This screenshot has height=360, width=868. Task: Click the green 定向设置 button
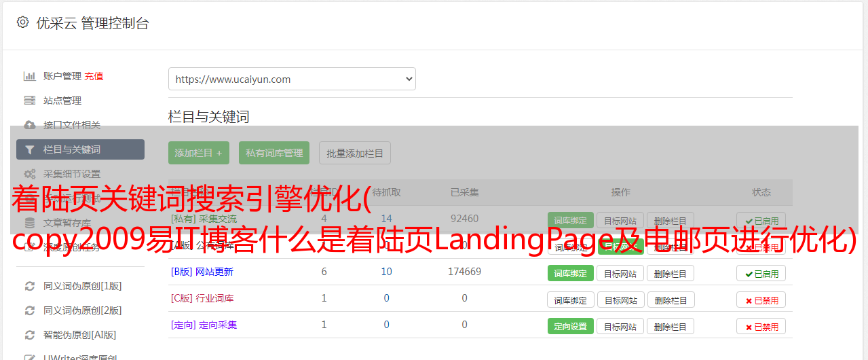[570, 326]
